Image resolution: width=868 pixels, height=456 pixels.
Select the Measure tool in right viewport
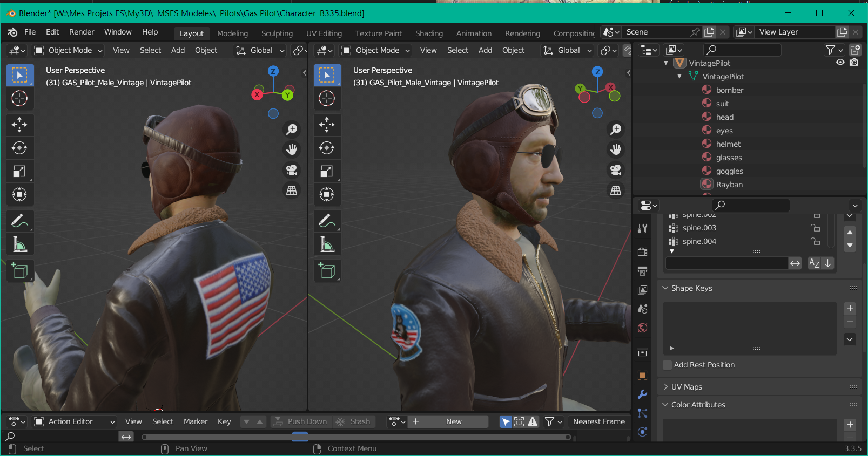[x=327, y=244]
